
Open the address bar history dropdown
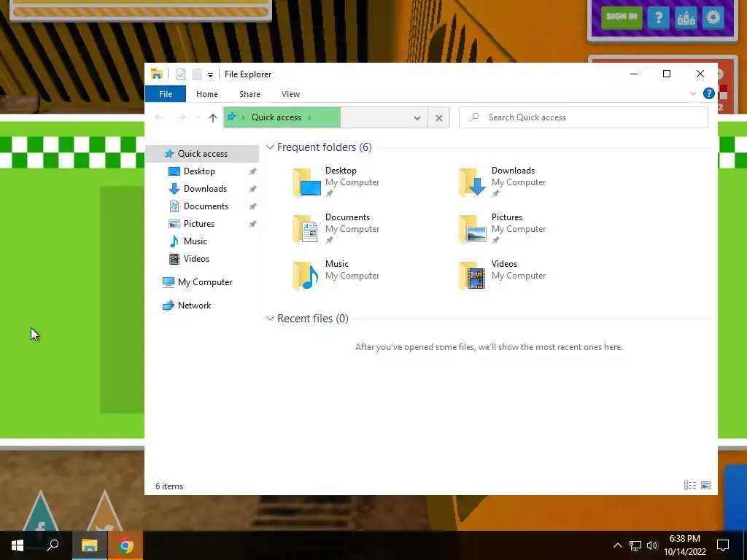(x=417, y=117)
